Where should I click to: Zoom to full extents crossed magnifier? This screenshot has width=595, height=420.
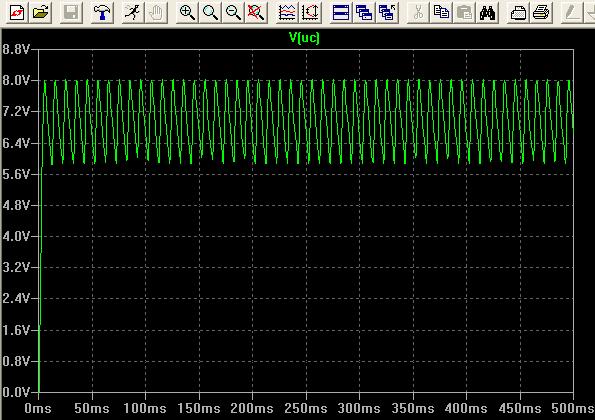[x=257, y=13]
